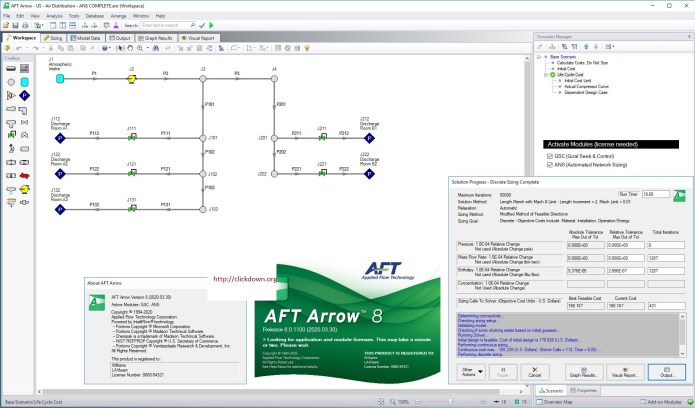The width and height of the screenshot is (695, 408).
Task: Switch to the Output tab
Action: click(x=120, y=38)
